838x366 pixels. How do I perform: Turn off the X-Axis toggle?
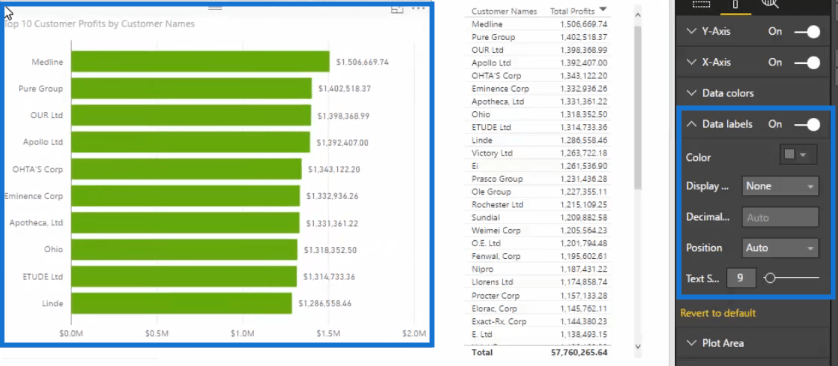pyautogui.click(x=807, y=63)
